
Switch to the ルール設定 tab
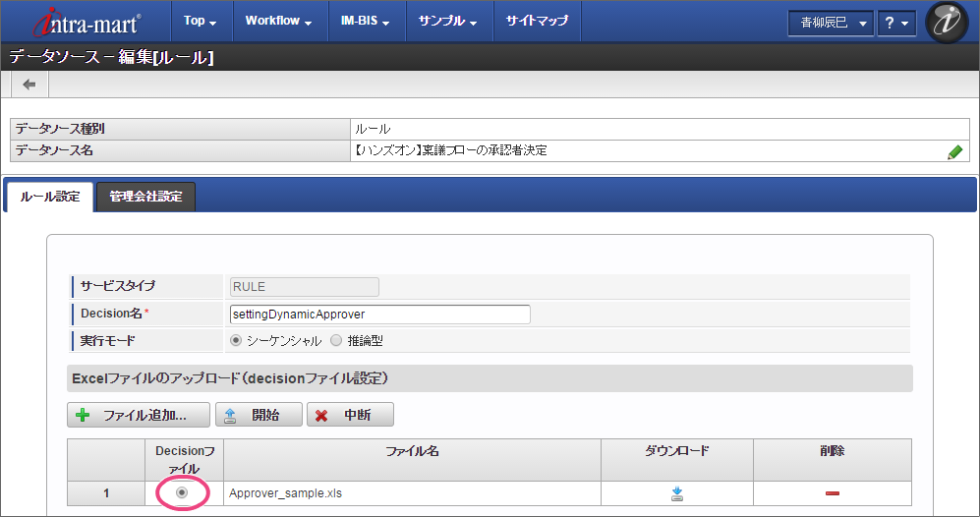(50, 197)
